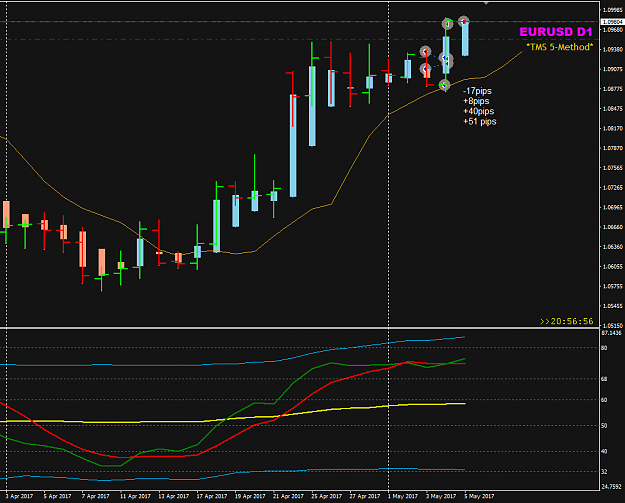Click indicator level 50 label
The height and width of the screenshot is (503, 625).
pos(604,426)
